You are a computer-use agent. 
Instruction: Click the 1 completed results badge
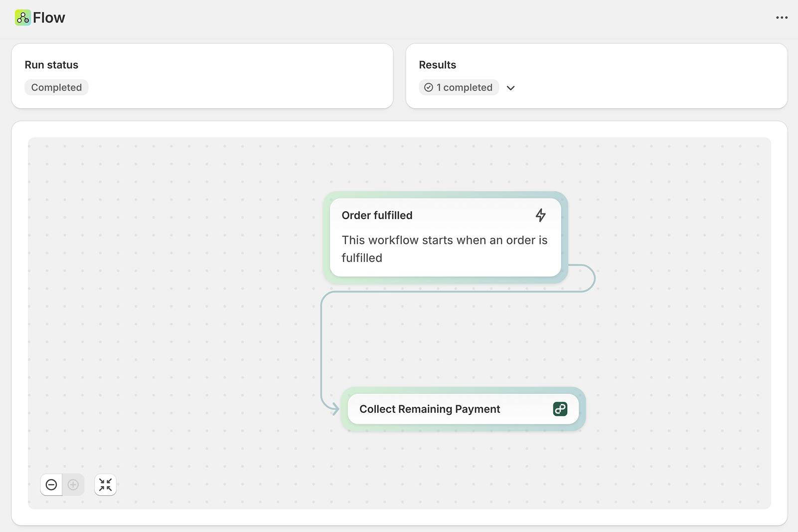[459, 87]
